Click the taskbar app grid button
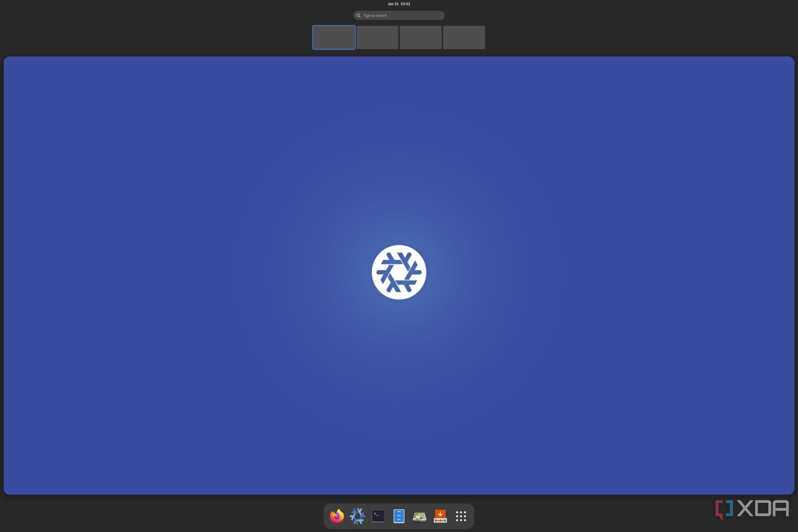Screen dimensions: 798x532 (x=461, y=516)
